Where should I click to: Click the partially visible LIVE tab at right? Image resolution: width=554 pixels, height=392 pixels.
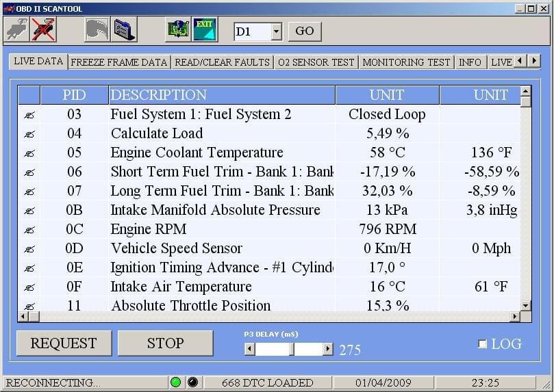tap(501, 62)
